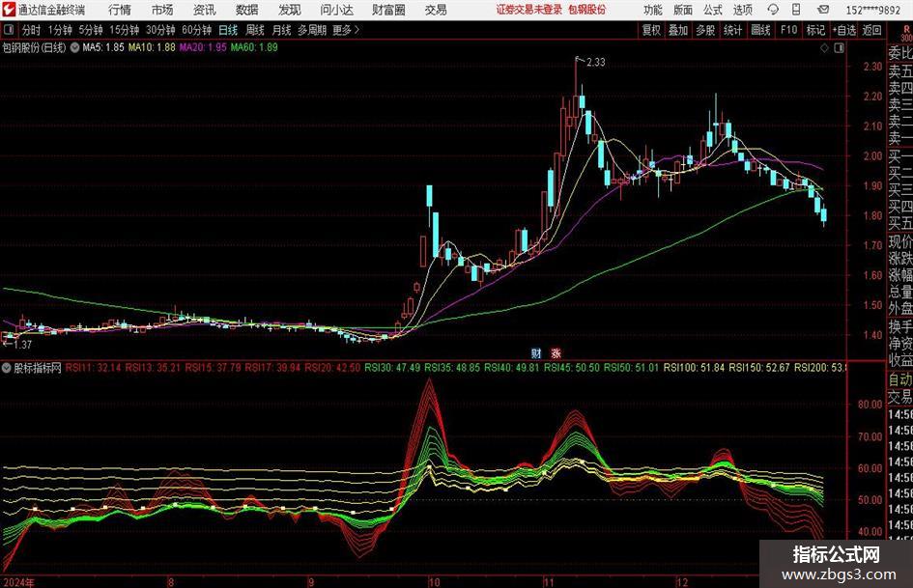Click the RSI11: 32.14 value label
Viewport: 913px width, 588px height.
click(x=93, y=367)
